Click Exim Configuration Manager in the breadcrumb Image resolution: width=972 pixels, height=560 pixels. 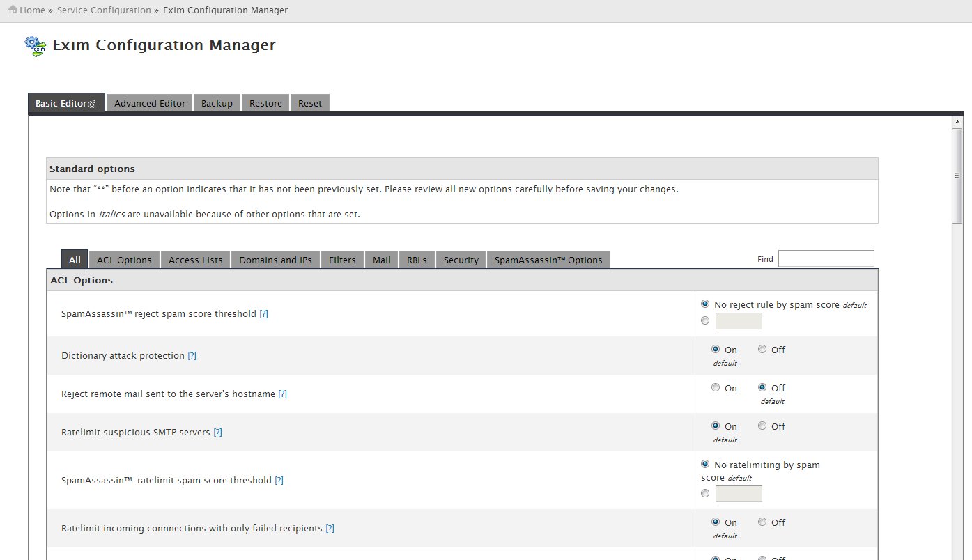[225, 10]
